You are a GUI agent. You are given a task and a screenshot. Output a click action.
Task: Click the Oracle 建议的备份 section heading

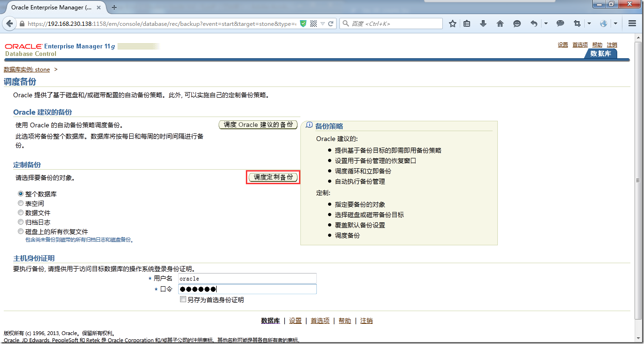click(42, 112)
